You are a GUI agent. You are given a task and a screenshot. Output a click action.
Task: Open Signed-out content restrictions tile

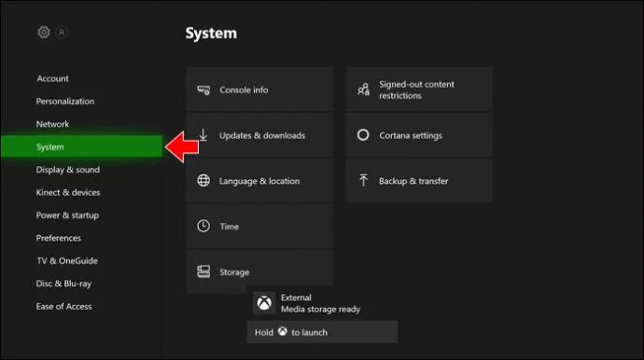(x=419, y=90)
